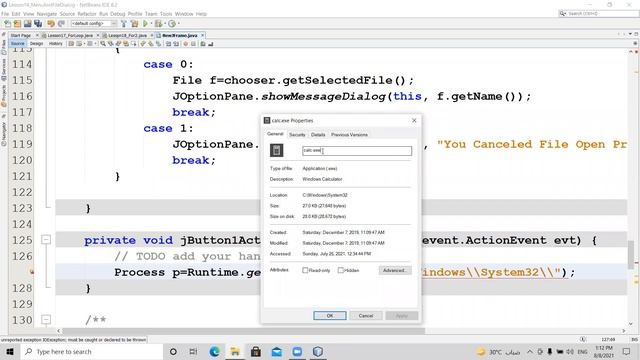Image resolution: width=640 pixels, height=360 pixels.
Task: Click Windows Type here to search box
Action: [x=91, y=351]
